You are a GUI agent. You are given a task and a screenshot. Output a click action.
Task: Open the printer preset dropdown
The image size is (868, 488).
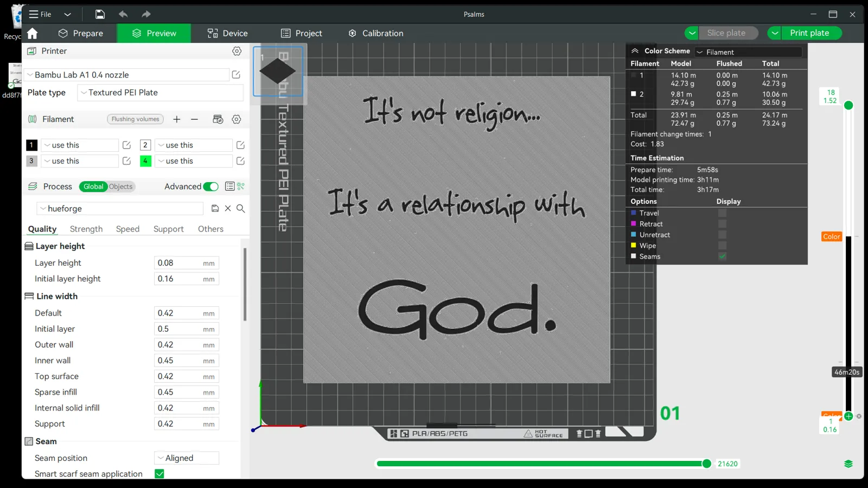(x=127, y=75)
